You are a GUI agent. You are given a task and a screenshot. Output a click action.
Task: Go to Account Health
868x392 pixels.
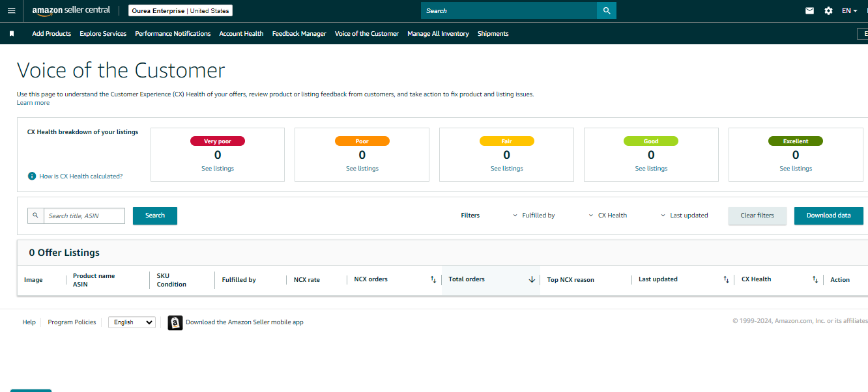click(x=241, y=34)
